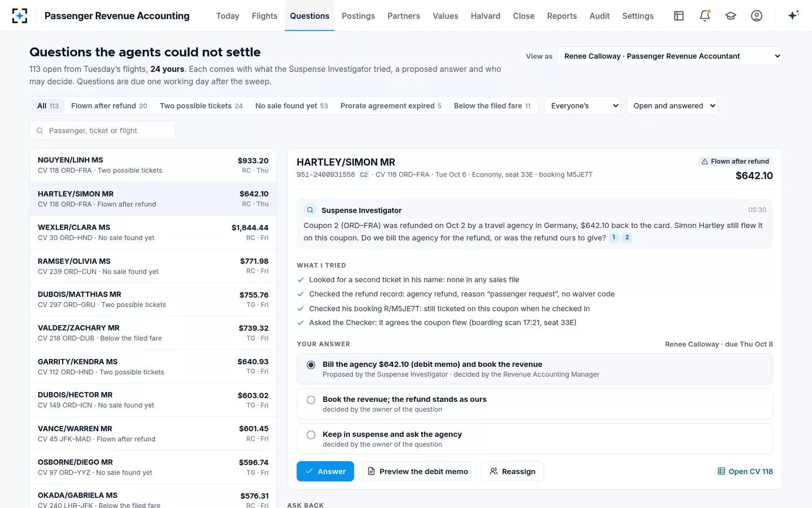
Task: Open citation reference 2
Action: coord(627,238)
